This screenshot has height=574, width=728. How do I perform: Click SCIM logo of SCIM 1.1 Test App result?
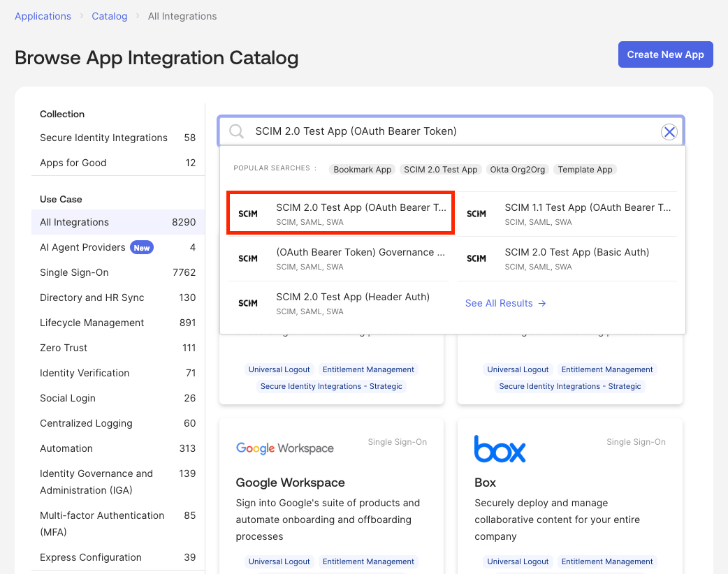click(x=476, y=214)
